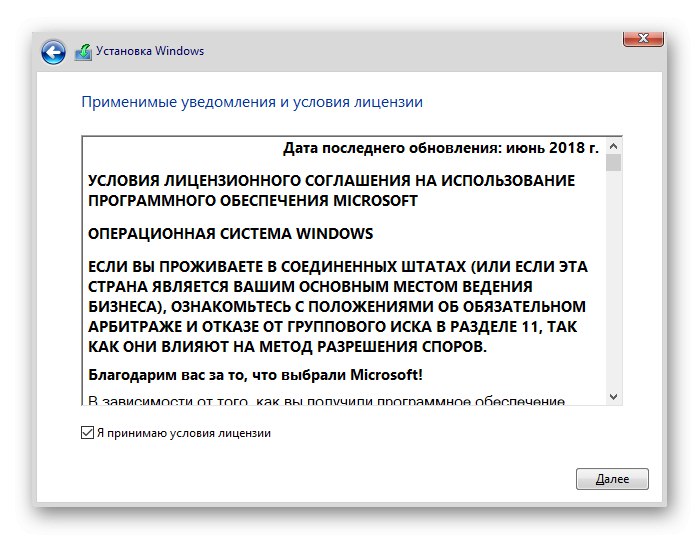Click the license text scrollbar thumb
Screen dimensions: 699x539
click(x=613, y=162)
